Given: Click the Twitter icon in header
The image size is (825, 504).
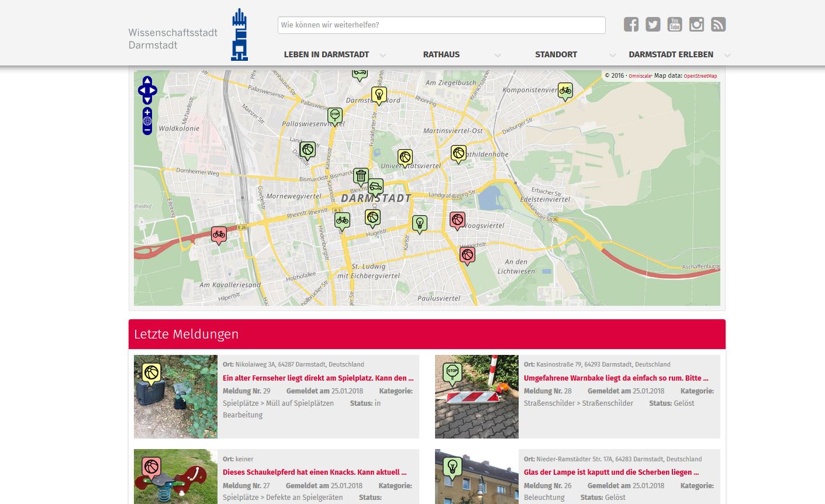Looking at the screenshot, I should click(653, 25).
